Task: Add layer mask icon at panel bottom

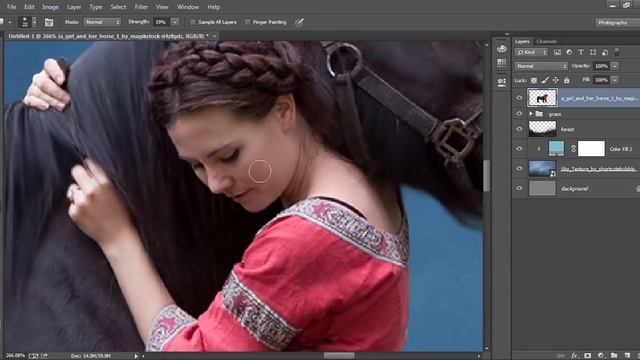Action: [587, 356]
